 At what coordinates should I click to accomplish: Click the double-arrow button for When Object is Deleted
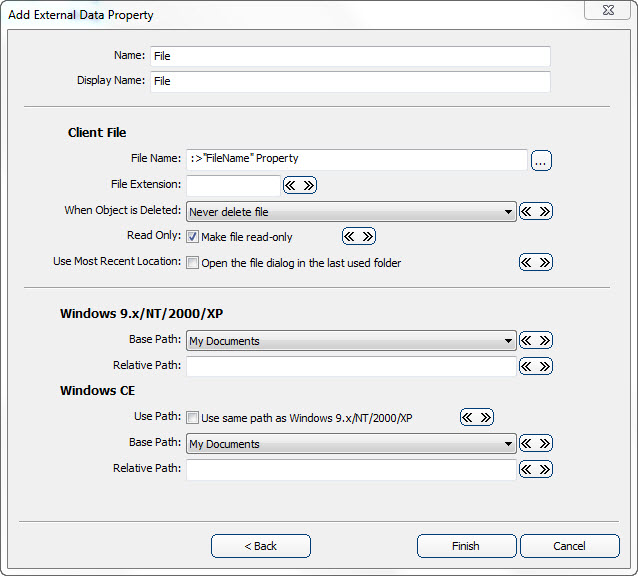pos(536,211)
